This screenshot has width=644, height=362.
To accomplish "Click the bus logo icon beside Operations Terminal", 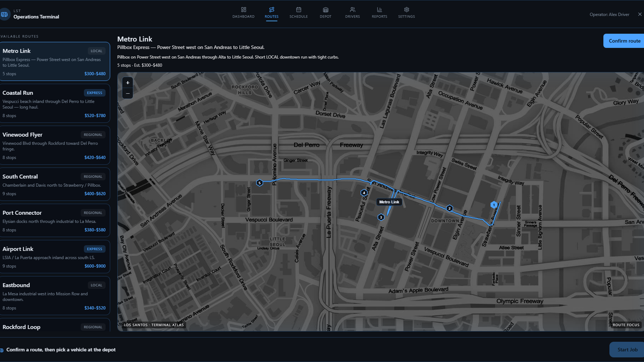I will [x=5, y=14].
